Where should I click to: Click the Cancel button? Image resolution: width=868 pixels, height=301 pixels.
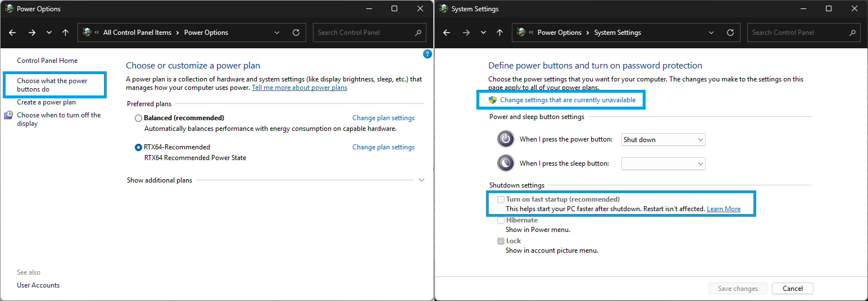pyautogui.click(x=792, y=289)
